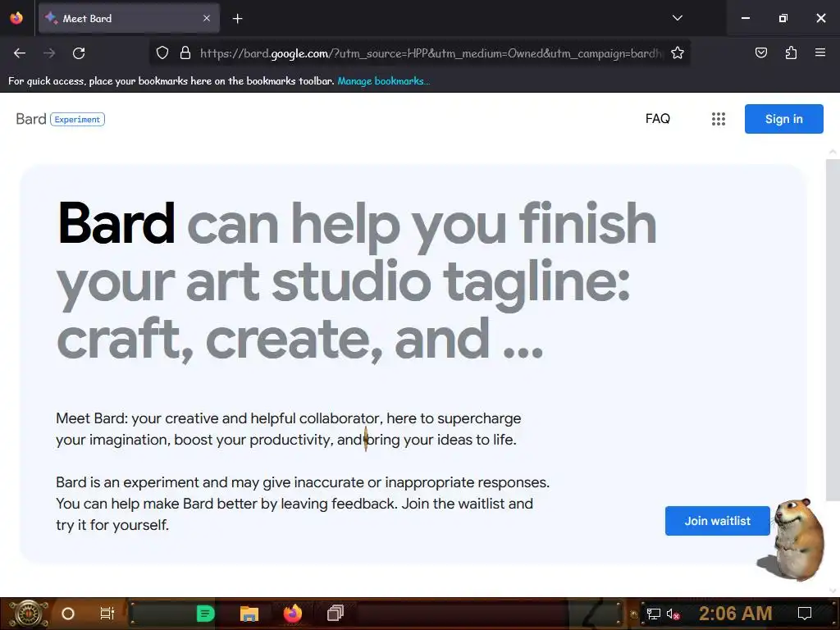Open Firefox View icon
Image resolution: width=840 pixels, height=630 pixels.
(16, 18)
